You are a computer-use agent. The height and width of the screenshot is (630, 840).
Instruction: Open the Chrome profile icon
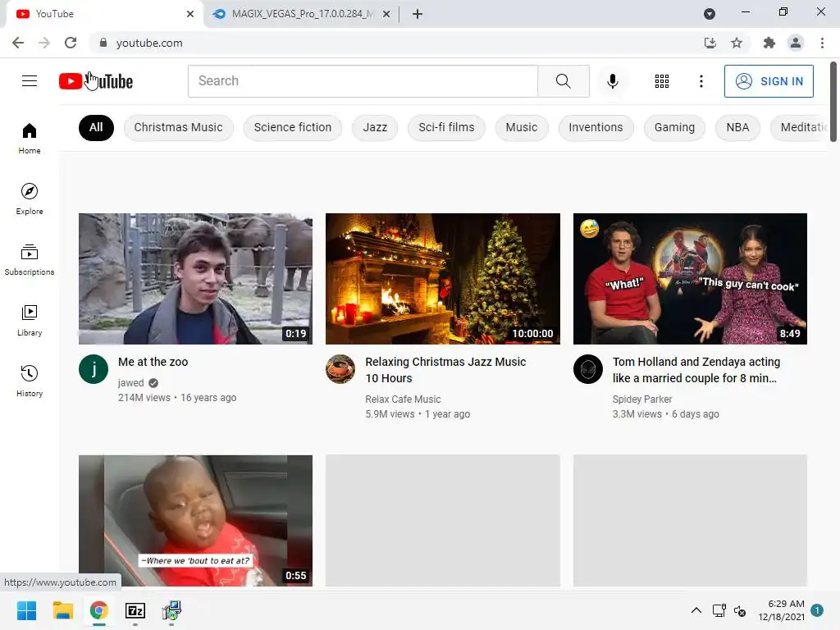click(x=796, y=43)
